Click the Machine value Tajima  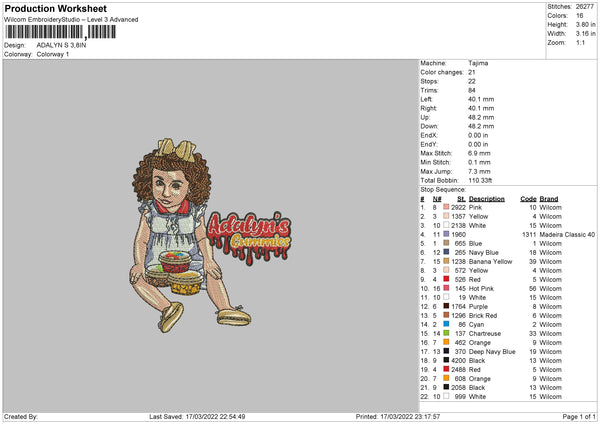click(478, 63)
